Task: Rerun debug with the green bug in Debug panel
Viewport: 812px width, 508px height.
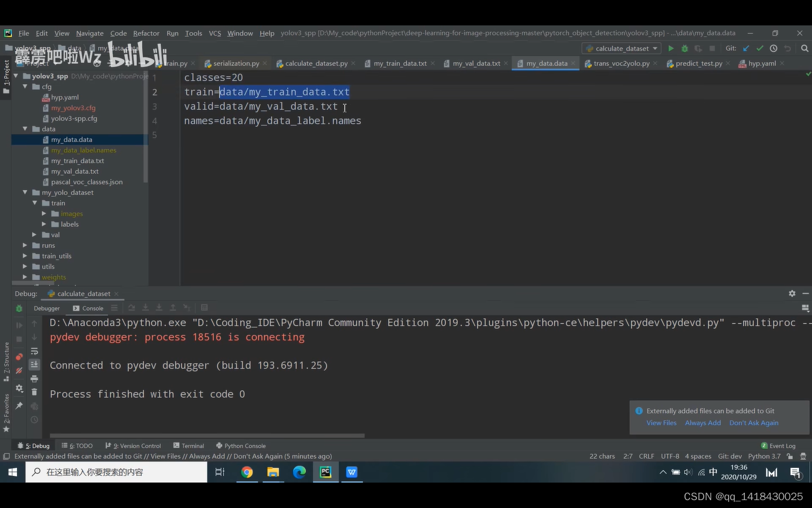Action: click(x=19, y=308)
